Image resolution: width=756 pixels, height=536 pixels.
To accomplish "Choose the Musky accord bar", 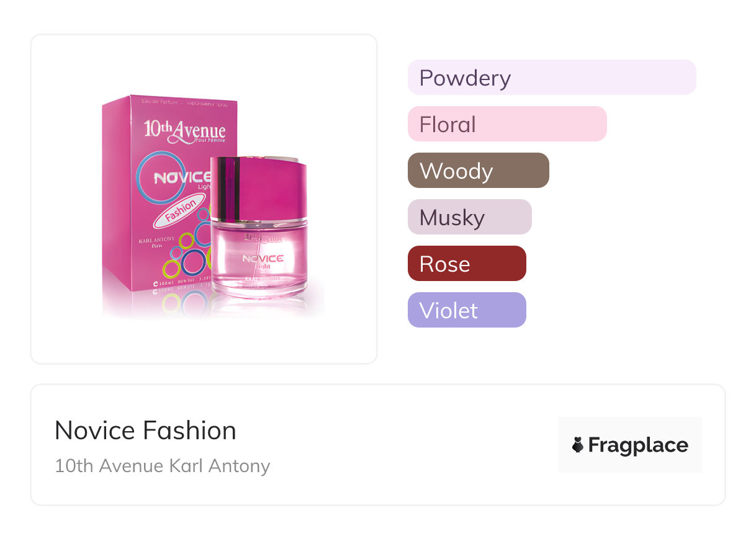I will pyautogui.click(x=469, y=217).
